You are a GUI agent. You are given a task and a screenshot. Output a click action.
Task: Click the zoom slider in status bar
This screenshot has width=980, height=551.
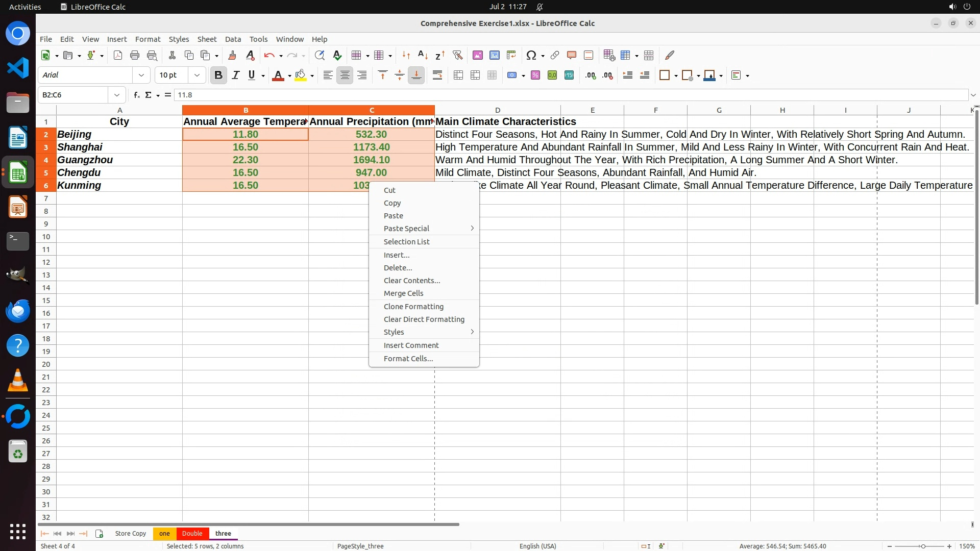[923, 546]
